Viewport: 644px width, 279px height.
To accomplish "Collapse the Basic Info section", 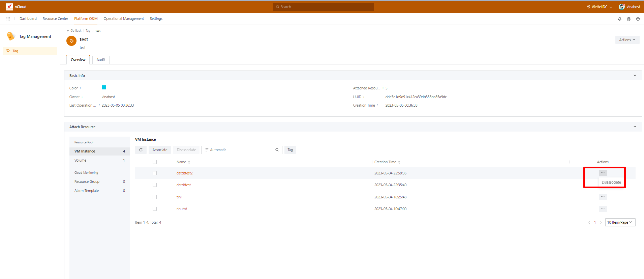I will [x=635, y=76].
